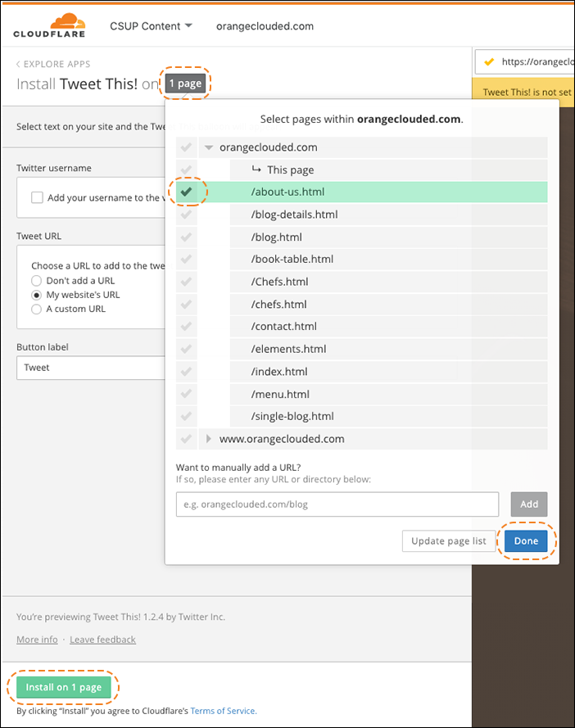The width and height of the screenshot is (575, 728).
Task: Go back to Explore Apps
Action: point(53,64)
